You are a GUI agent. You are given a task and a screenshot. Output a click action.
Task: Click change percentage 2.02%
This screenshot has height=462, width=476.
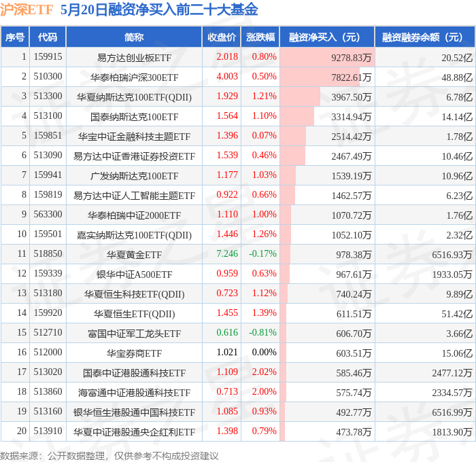point(264,372)
